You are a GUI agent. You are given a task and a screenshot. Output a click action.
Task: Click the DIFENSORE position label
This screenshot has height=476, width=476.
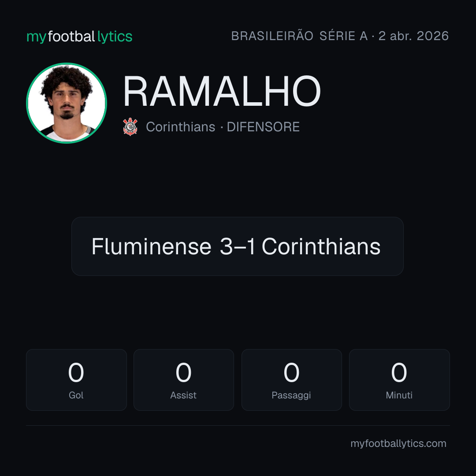click(263, 127)
